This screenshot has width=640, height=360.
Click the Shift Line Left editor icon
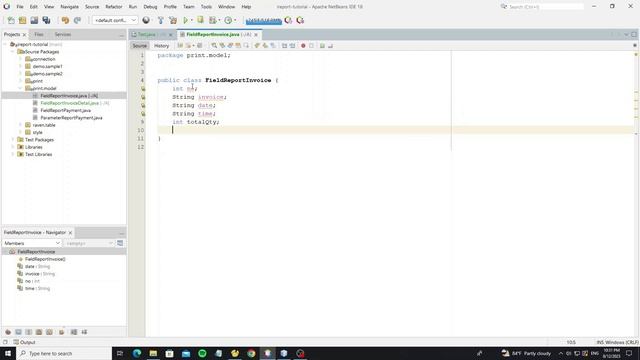pyautogui.click(x=284, y=46)
